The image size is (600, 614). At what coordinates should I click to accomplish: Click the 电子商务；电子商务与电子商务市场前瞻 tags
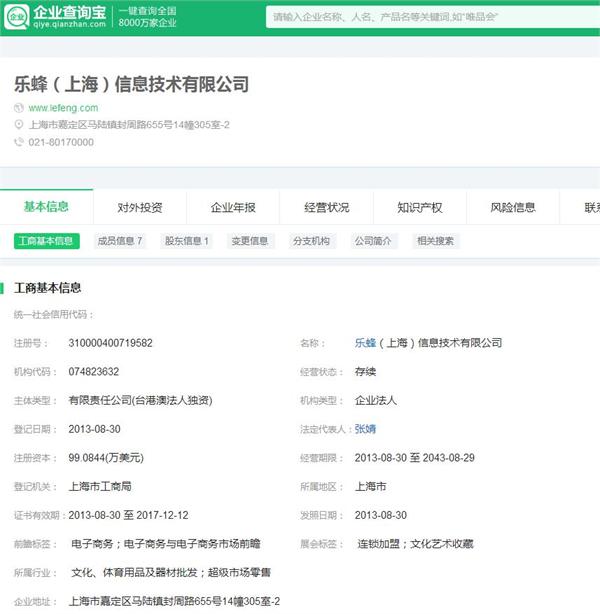166,544
